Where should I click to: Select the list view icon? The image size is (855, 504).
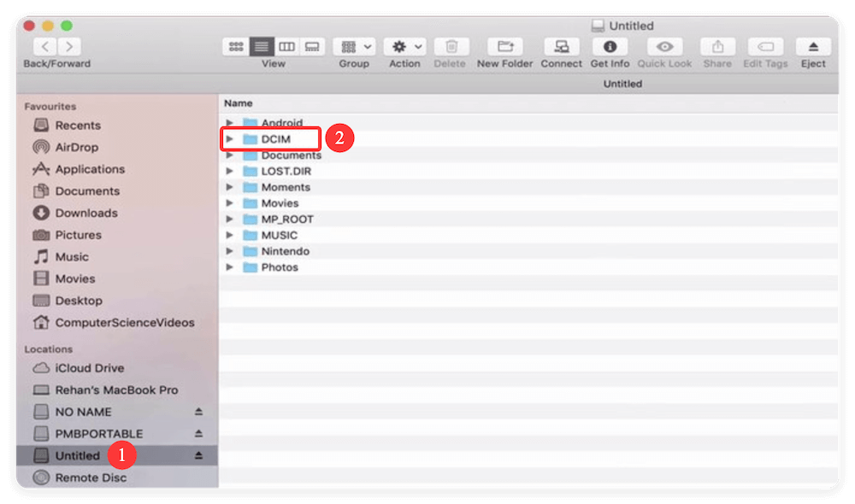262,46
